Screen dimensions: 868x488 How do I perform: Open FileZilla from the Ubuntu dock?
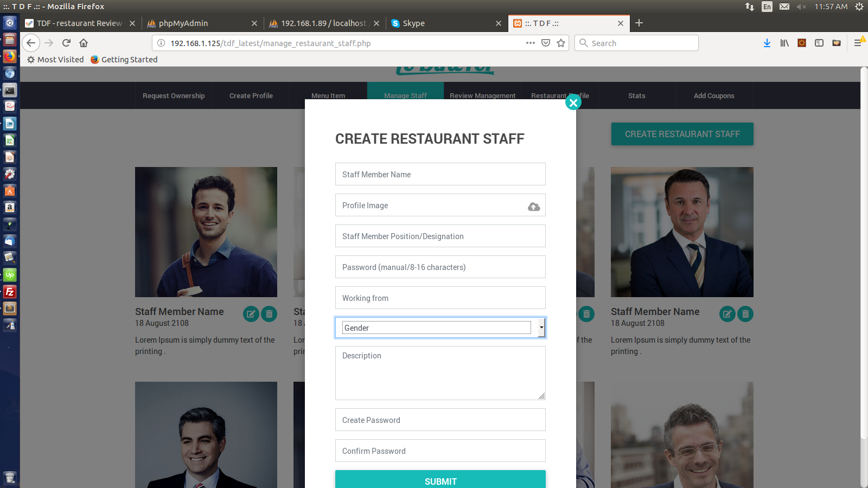point(10,292)
